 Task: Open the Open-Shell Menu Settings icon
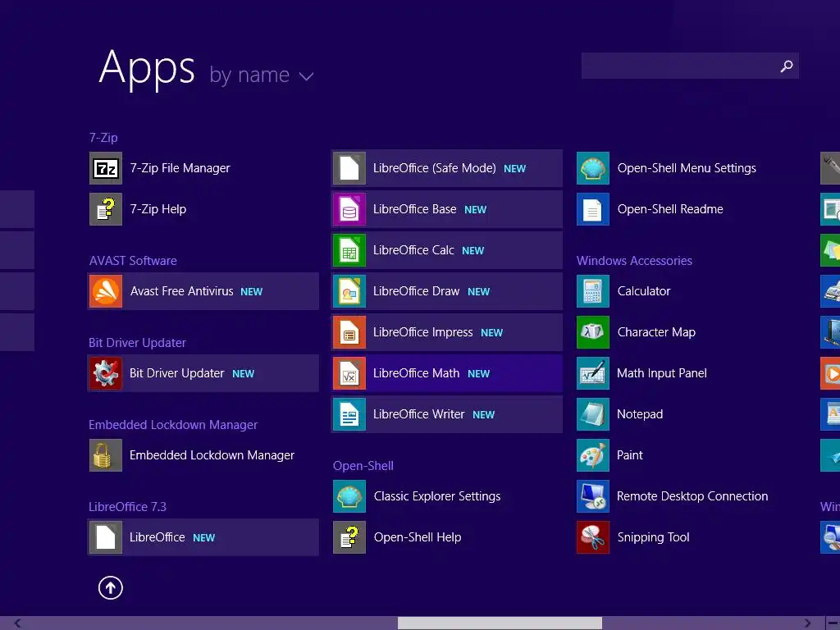593,168
